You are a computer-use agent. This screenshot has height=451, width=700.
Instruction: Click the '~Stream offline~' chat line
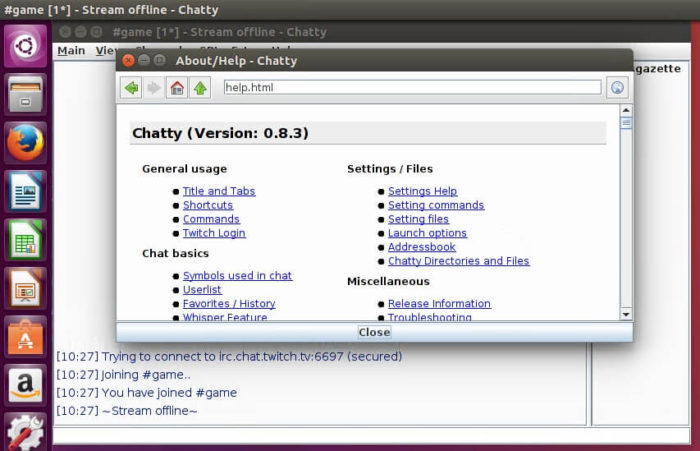[x=126, y=410]
